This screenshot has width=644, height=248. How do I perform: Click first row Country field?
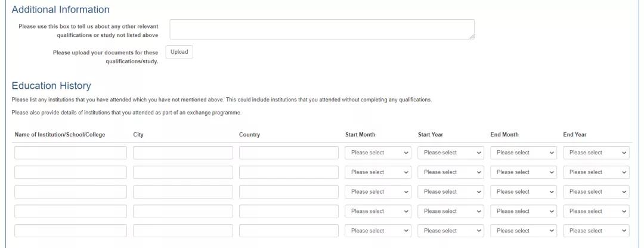[x=289, y=153]
